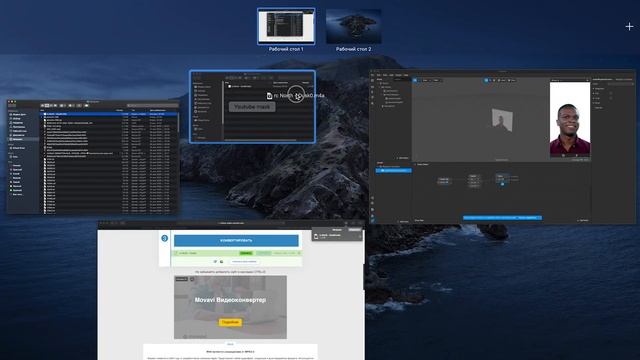Click the man's face preview in Spark AR simulator
This screenshot has height=360, width=640.
(x=569, y=119)
